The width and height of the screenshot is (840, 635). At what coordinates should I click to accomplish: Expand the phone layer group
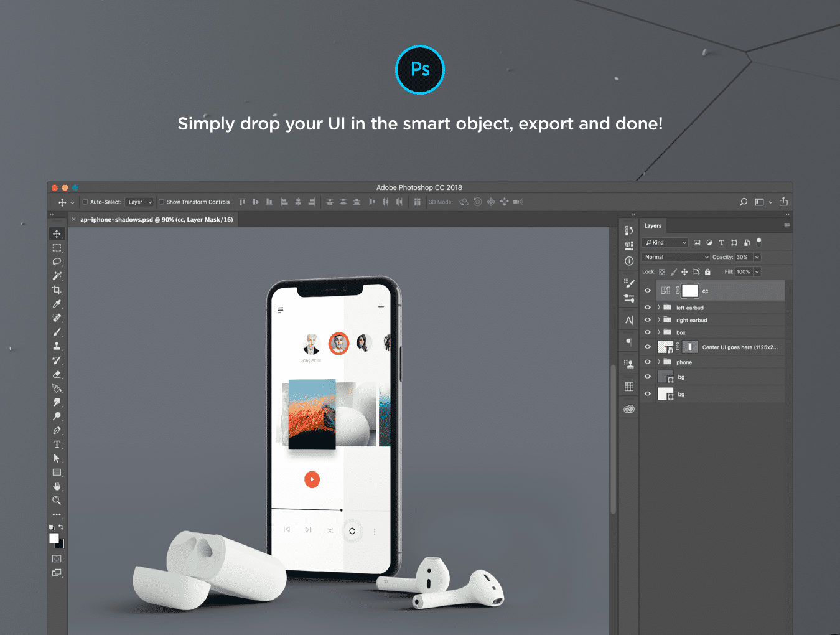pyautogui.click(x=659, y=362)
